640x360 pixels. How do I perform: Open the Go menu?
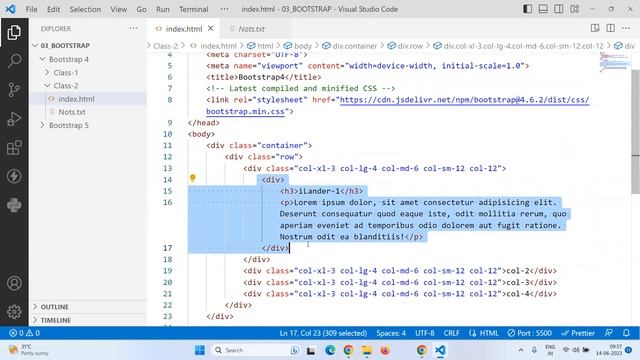[141, 9]
